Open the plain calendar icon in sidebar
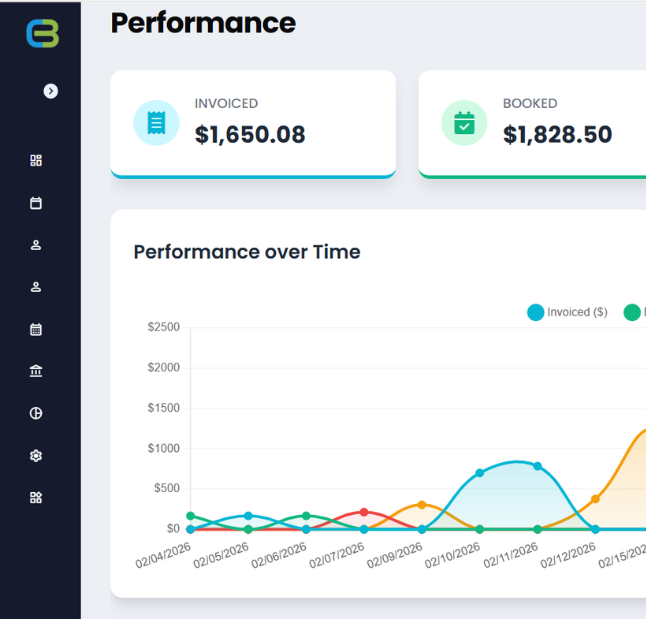The image size is (646, 619). pyautogui.click(x=37, y=203)
